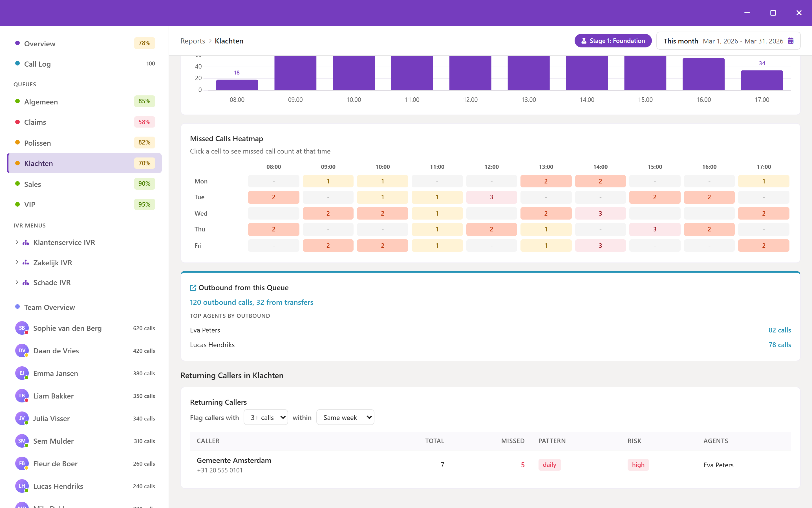Maximize the application window
The height and width of the screenshot is (508, 812).
coord(773,13)
